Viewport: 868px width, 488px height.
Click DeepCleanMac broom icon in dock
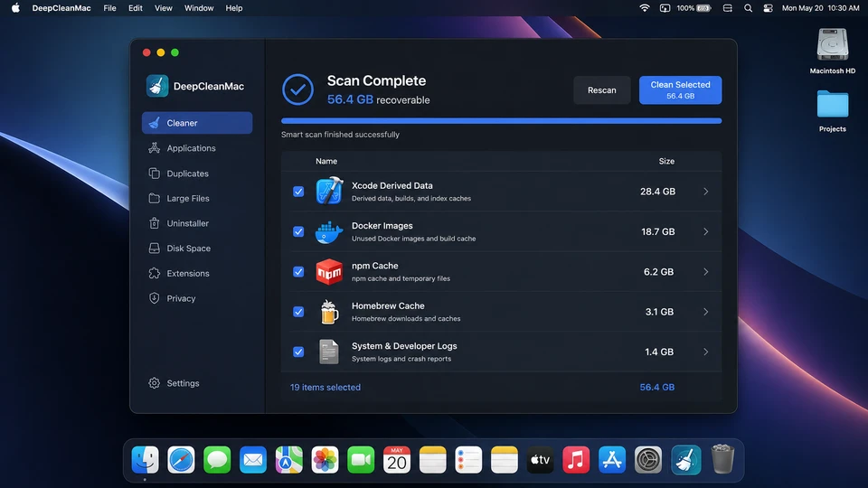coord(686,459)
